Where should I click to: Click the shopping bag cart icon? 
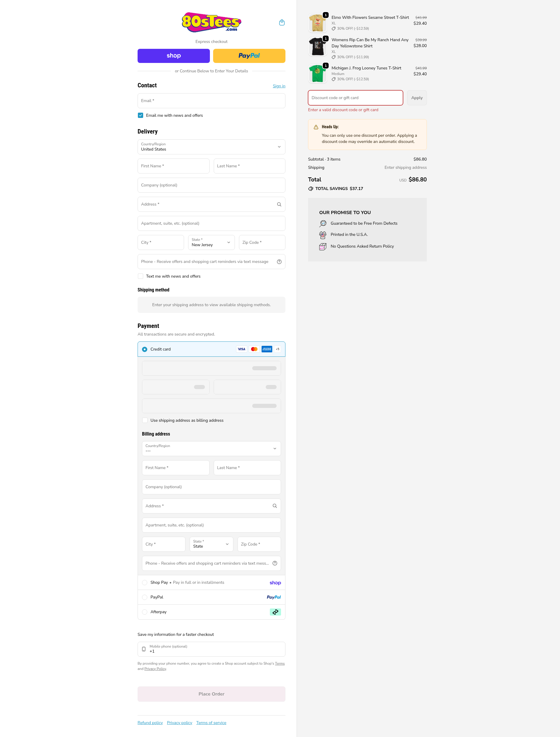pyautogui.click(x=282, y=22)
